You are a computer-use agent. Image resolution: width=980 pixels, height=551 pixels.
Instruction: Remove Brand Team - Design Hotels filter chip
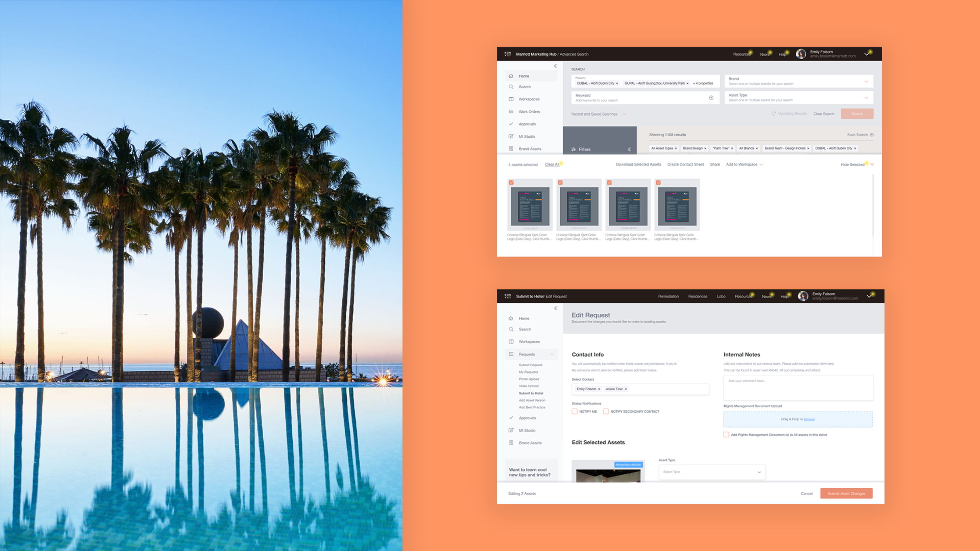point(808,148)
